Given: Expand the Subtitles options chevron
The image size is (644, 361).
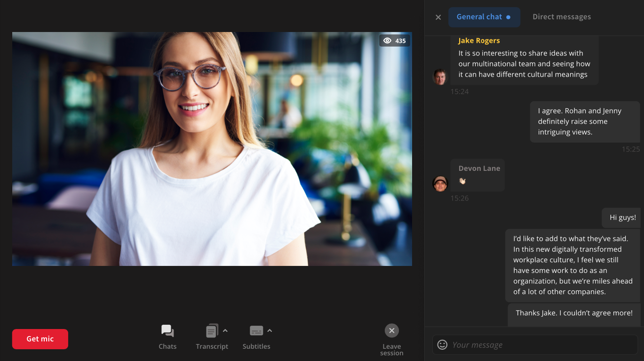Looking at the screenshot, I should coord(270,331).
